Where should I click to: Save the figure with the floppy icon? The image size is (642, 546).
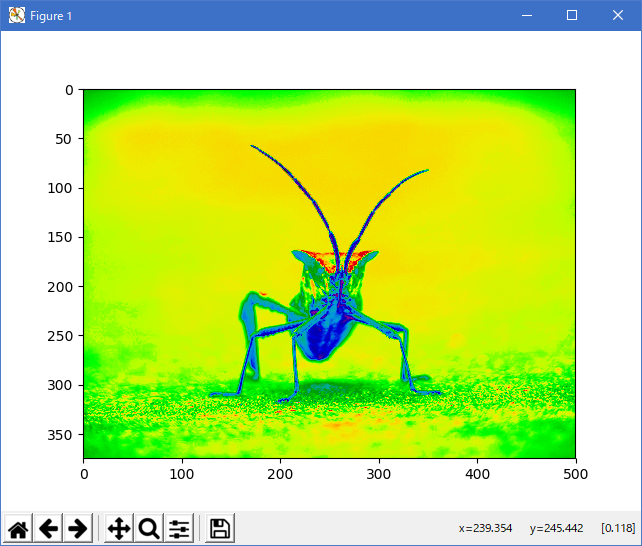click(220, 528)
